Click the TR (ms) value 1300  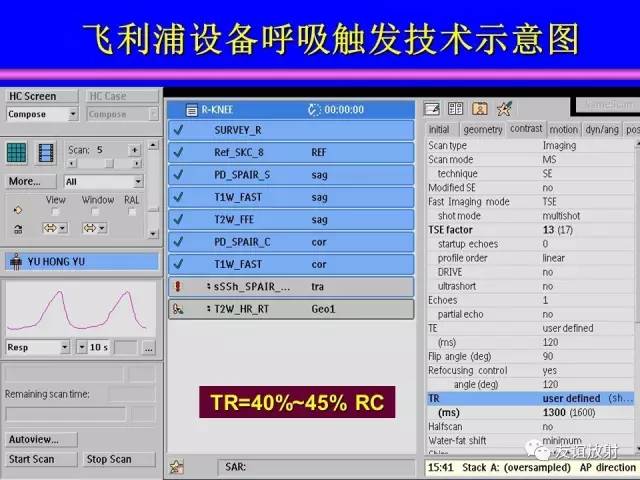tap(554, 413)
